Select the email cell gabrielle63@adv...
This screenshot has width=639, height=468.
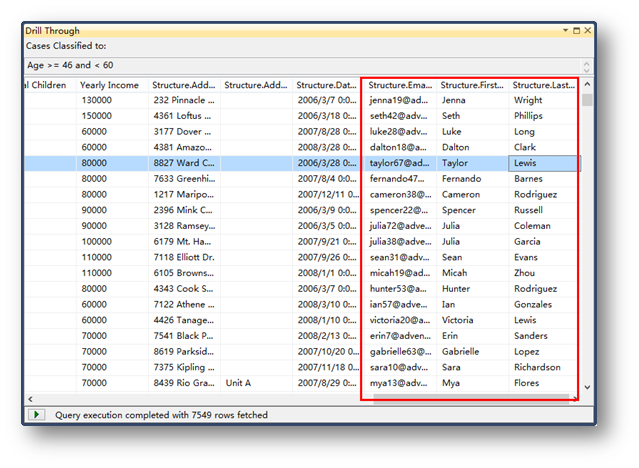(400, 351)
